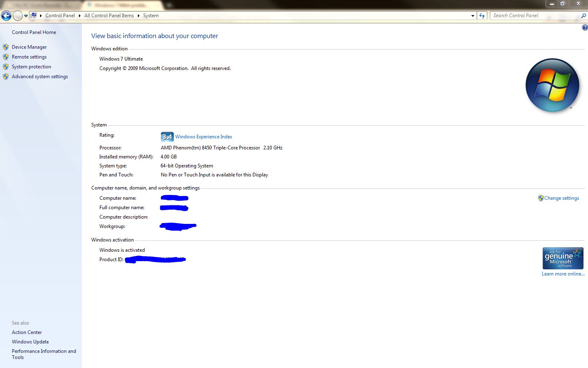588x368 pixels.
Task: Click Change settings link
Action: (561, 198)
